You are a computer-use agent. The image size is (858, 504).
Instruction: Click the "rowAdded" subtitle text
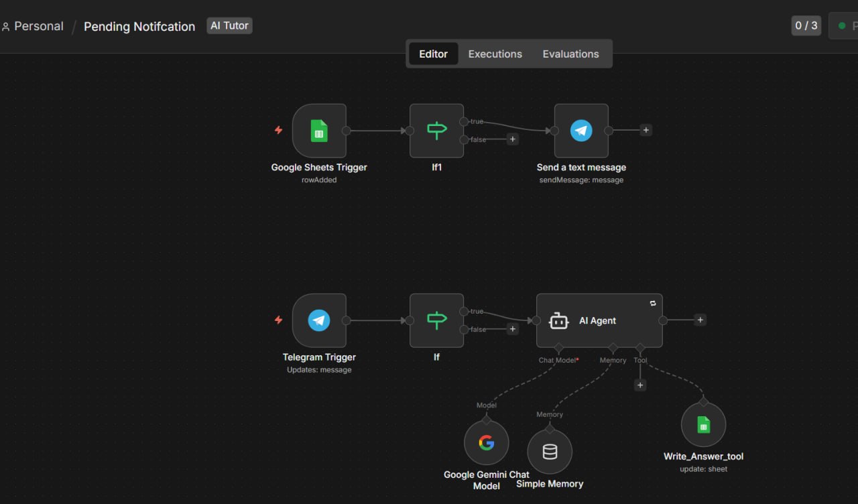tap(319, 180)
